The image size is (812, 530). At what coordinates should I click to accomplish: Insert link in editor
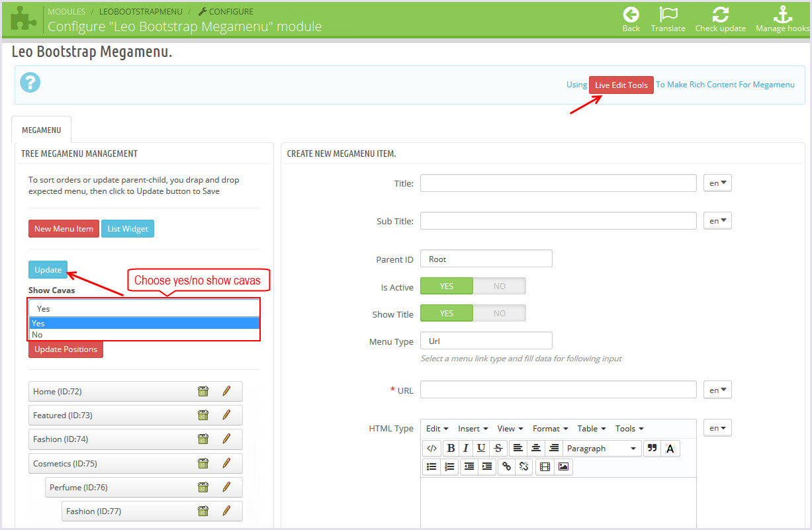click(x=507, y=466)
